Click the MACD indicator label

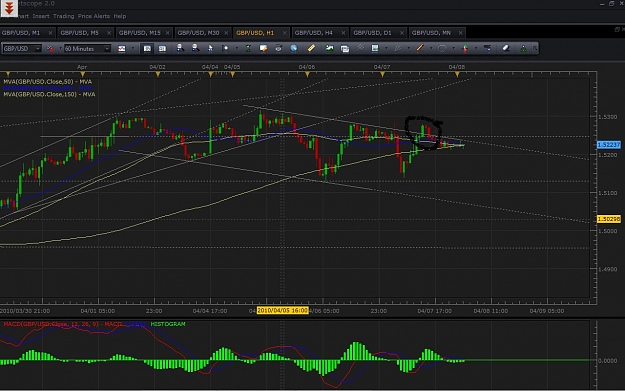[x=63, y=324]
